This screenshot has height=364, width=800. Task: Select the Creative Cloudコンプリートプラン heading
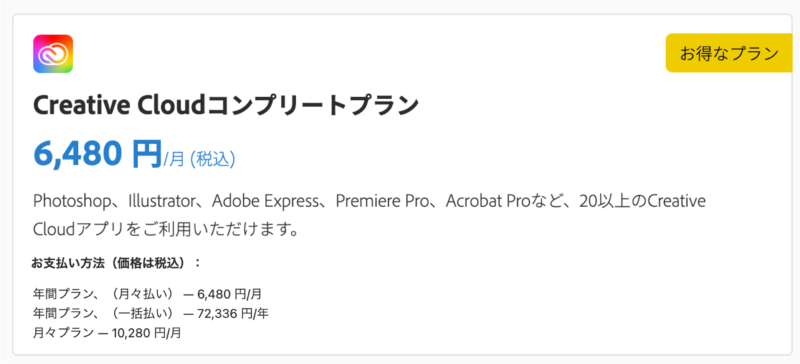tap(226, 106)
